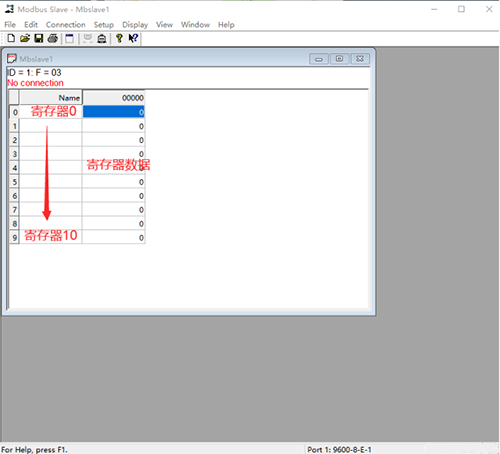
Task: Click the Open file folder icon
Action: [x=25, y=38]
